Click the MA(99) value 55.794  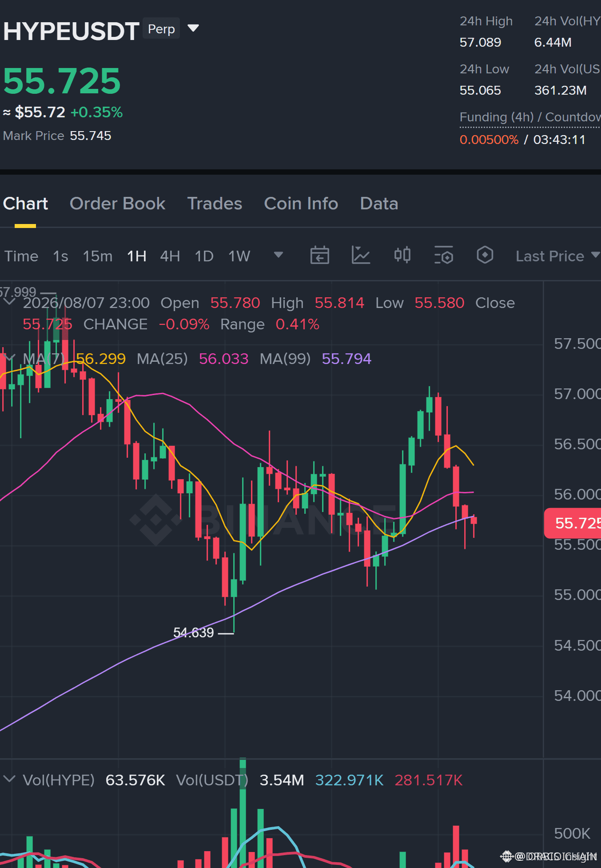(346, 359)
